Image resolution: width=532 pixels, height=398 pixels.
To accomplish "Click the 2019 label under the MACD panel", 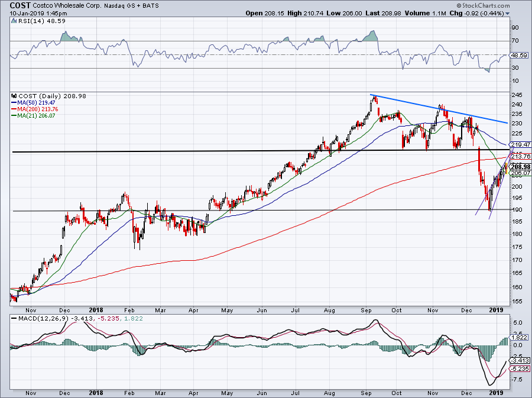I will [497, 393].
